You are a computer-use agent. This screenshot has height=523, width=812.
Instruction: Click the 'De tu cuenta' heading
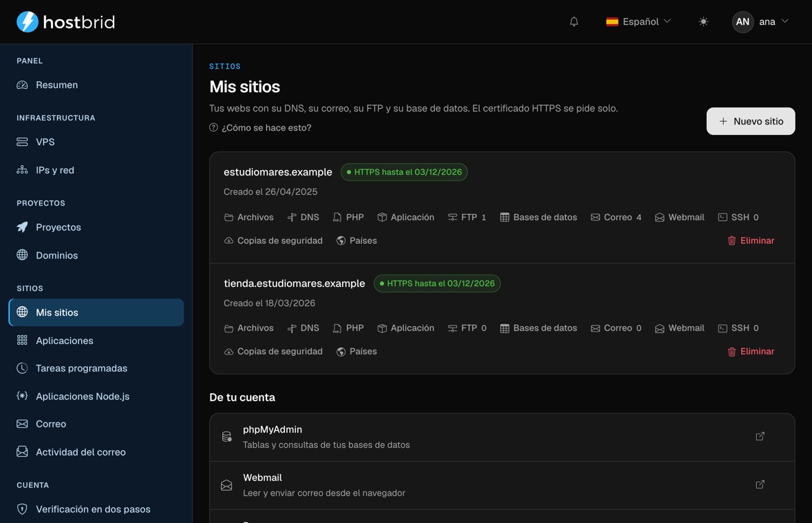pyautogui.click(x=242, y=397)
